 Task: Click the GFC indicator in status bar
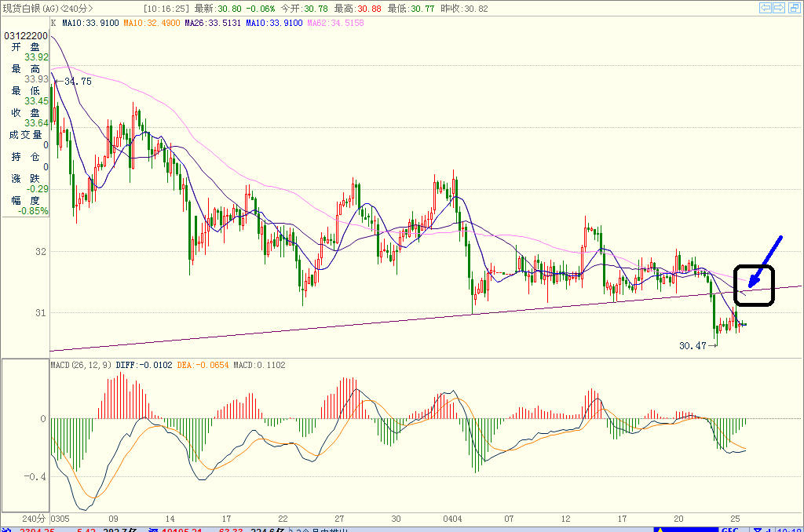coord(729,530)
